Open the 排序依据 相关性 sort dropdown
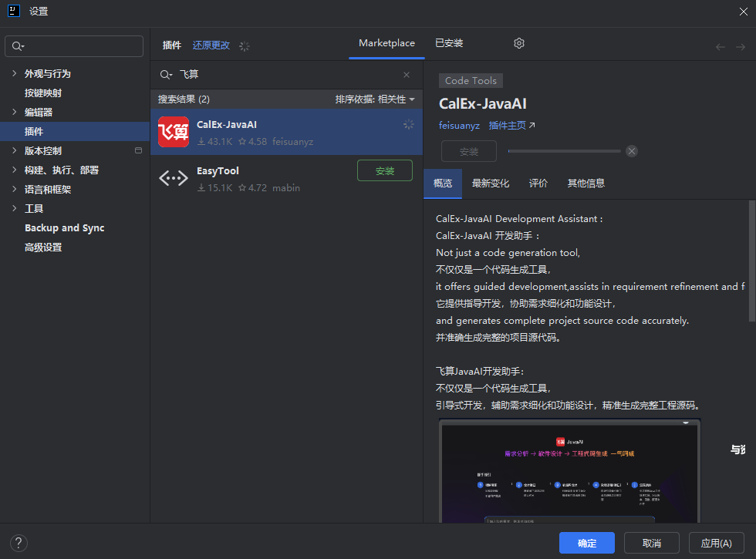756x559 pixels. coord(375,99)
